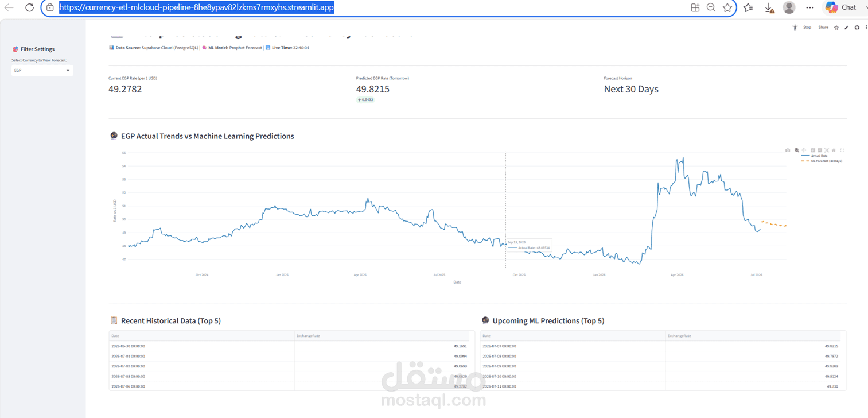Open Downloads icon with warning badge
This screenshot has height=418, width=868.
tap(769, 7)
